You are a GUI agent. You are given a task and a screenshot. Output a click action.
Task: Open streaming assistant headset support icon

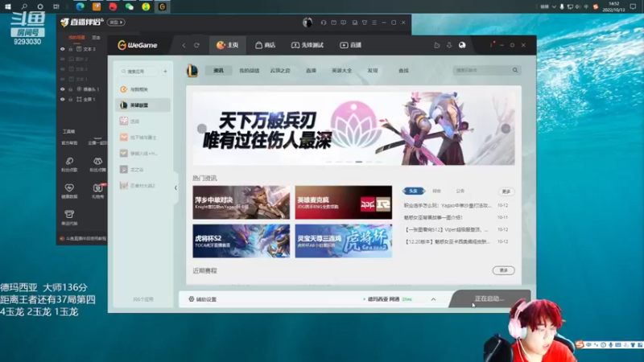coord(324,23)
